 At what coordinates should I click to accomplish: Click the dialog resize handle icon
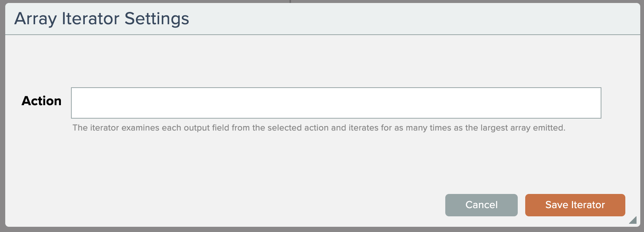pos(633,220)
